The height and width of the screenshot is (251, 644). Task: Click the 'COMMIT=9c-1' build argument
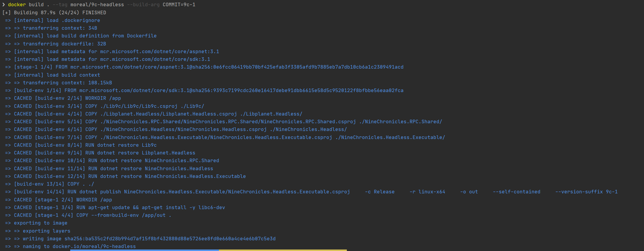pyautogui.click(x=179, y=5)
